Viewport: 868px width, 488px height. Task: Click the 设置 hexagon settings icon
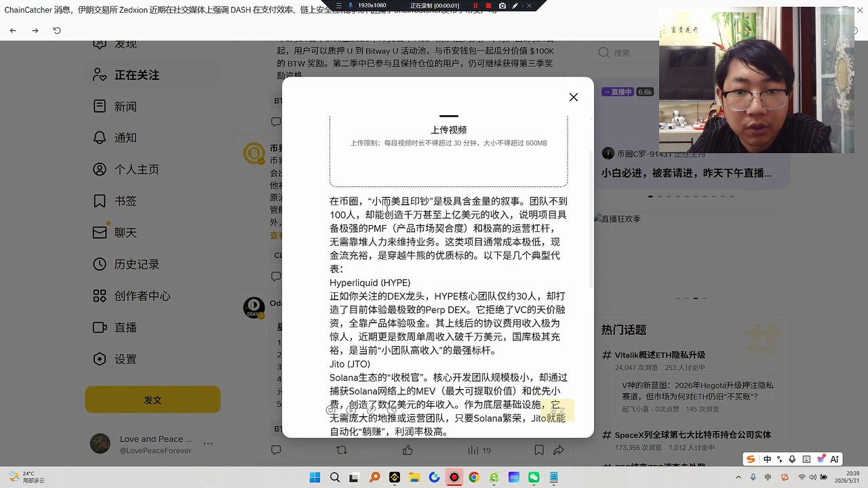100,359
